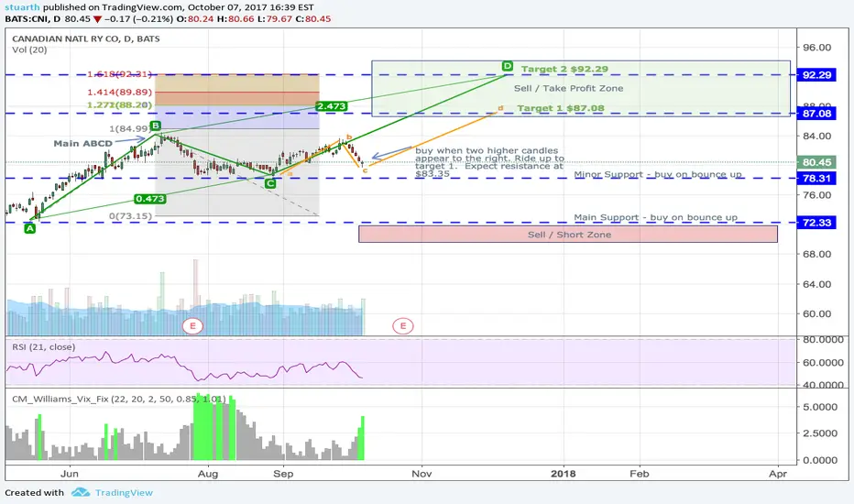Click the Feb date on time axis
This screenshot has width=854, height=504.
(640, 474)
